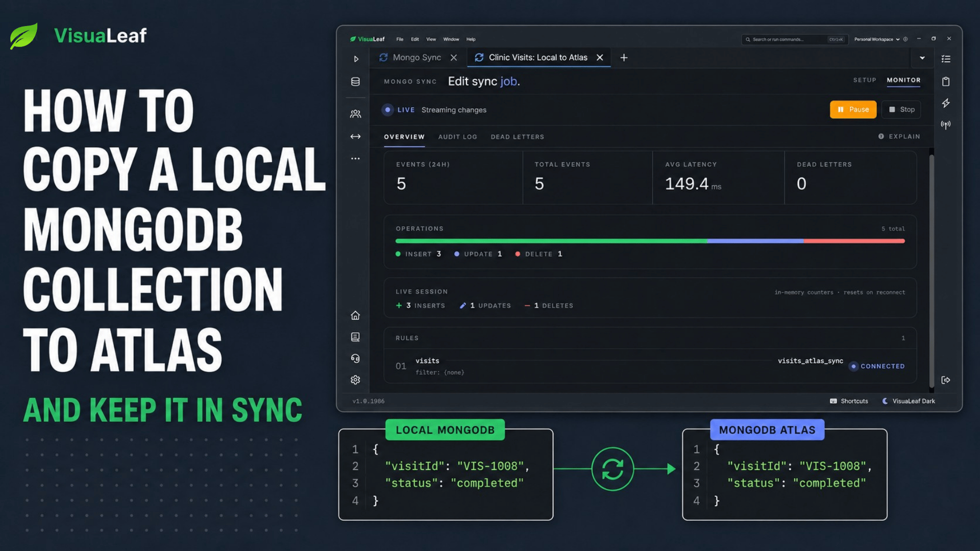
Task: Select the MONITOR view
Action: click(x=903, y=80)
